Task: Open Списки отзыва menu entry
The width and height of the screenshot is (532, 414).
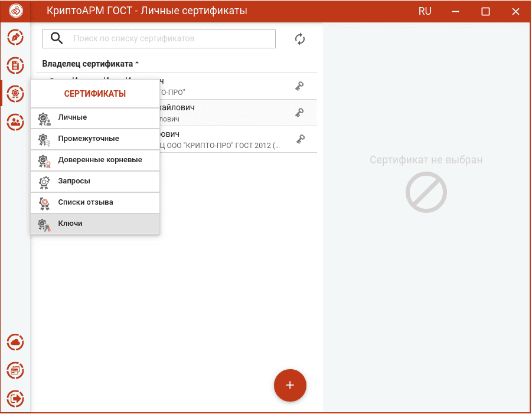Action: pyautogui.click(x=95, y=203)
